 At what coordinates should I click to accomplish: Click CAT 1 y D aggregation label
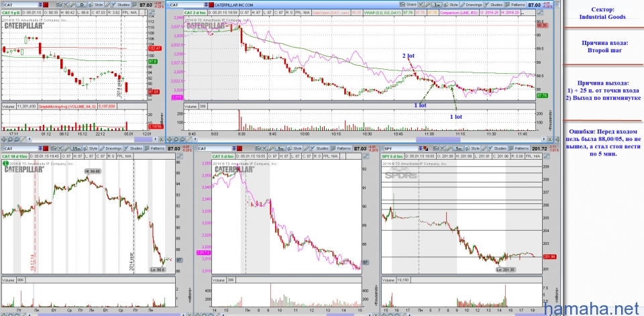[x=11, y=13]
